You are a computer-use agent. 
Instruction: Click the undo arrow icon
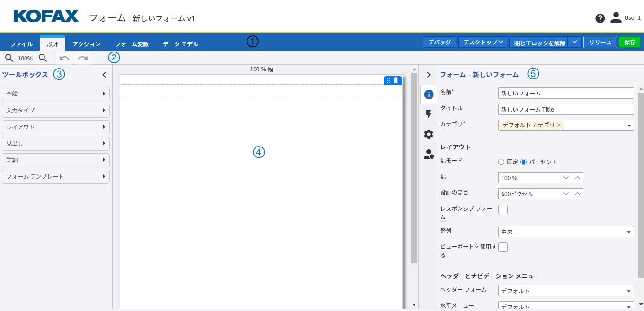coord(64,58)
